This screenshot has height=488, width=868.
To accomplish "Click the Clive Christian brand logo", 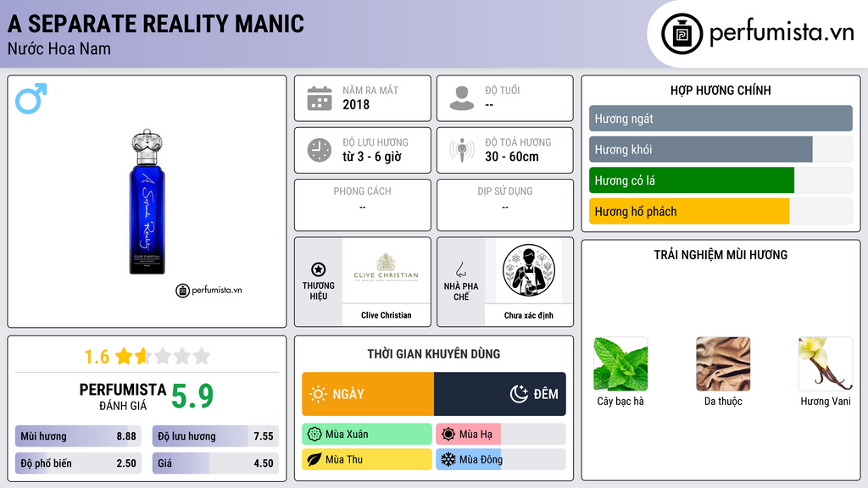I will pyautogui.click(x=386, y=269).
